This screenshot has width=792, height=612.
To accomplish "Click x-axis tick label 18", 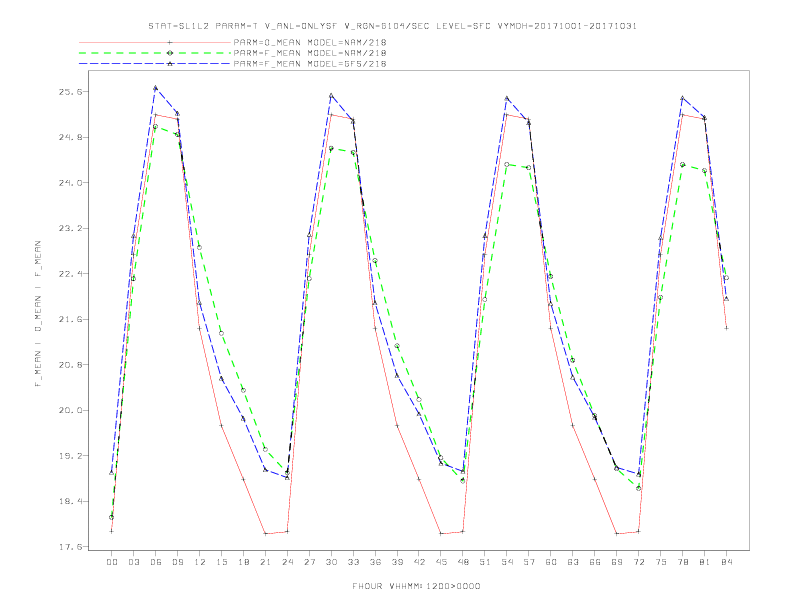I will tap(243, 562).
